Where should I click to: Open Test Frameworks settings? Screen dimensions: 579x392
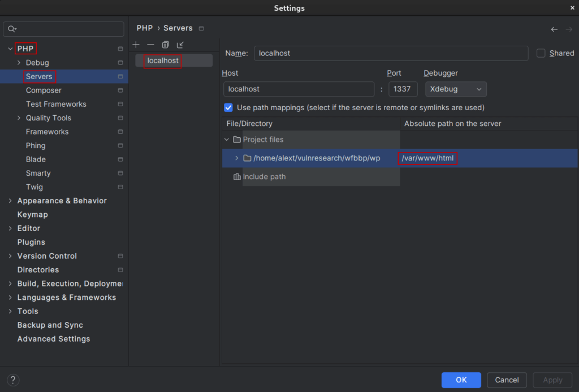coord(56,104)
